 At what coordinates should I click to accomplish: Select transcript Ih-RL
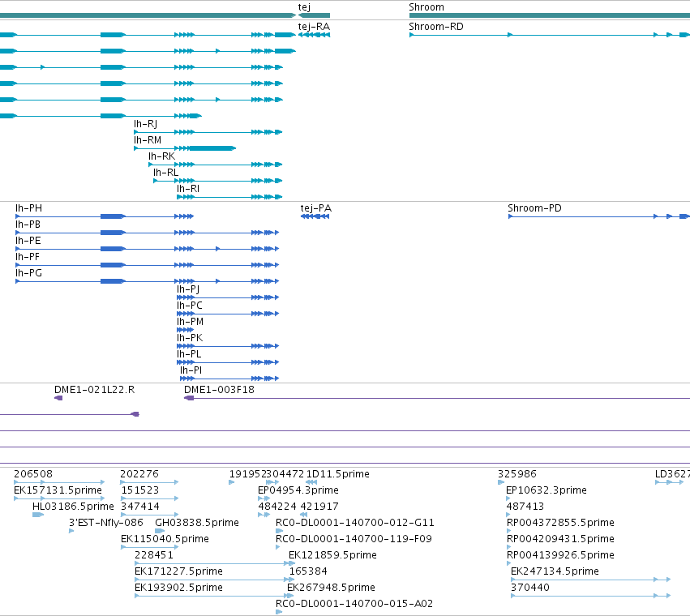coord(166,173)
